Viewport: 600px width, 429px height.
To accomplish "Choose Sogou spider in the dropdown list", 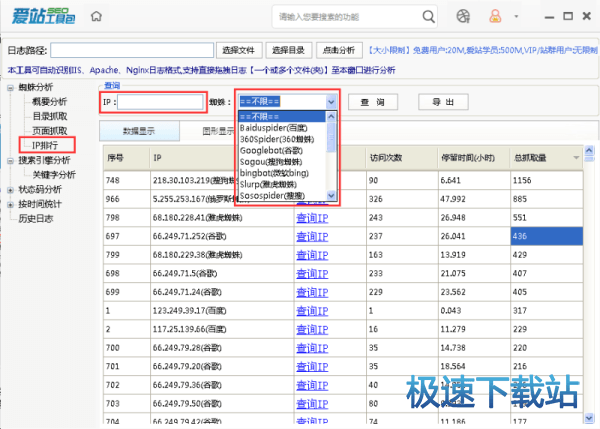I will (x=282, y=162).
